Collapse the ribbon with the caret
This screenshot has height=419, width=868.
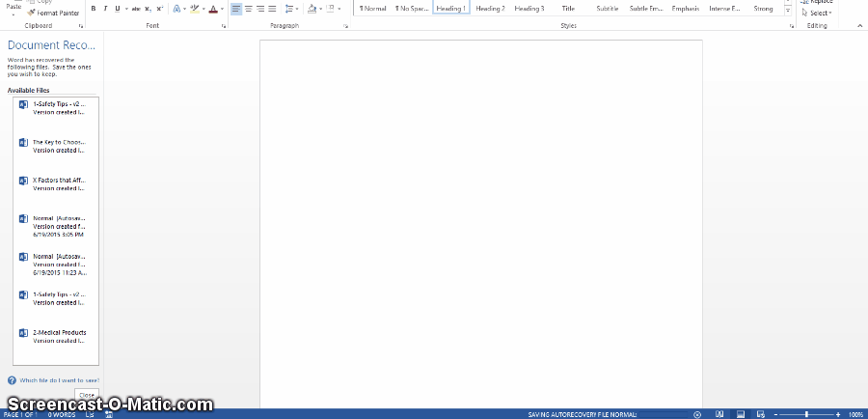pyautogui.click(x=859, y=25)
